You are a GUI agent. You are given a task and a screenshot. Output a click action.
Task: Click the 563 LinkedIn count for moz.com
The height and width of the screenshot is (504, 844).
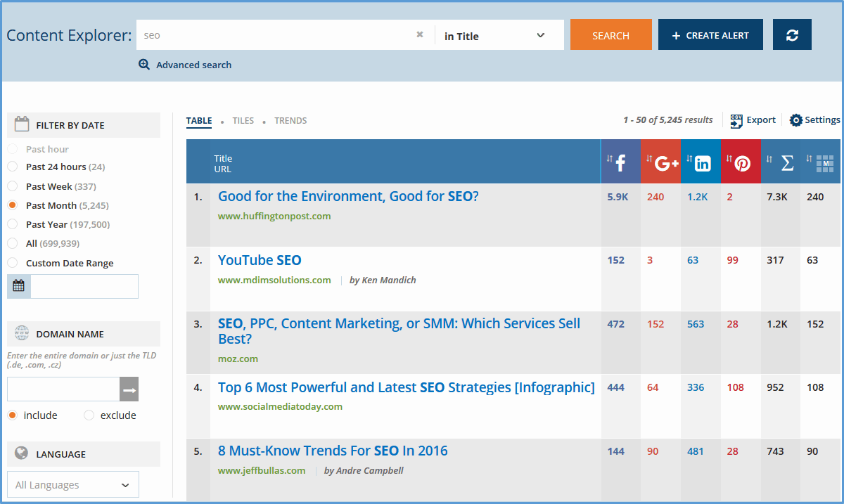point(696,324)
